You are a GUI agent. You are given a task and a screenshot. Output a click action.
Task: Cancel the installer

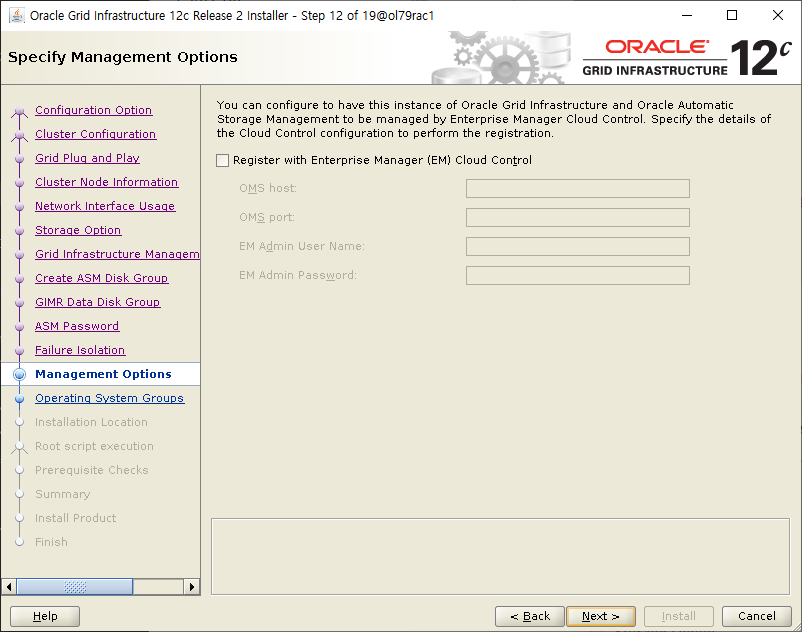click(x=756, y=616)
